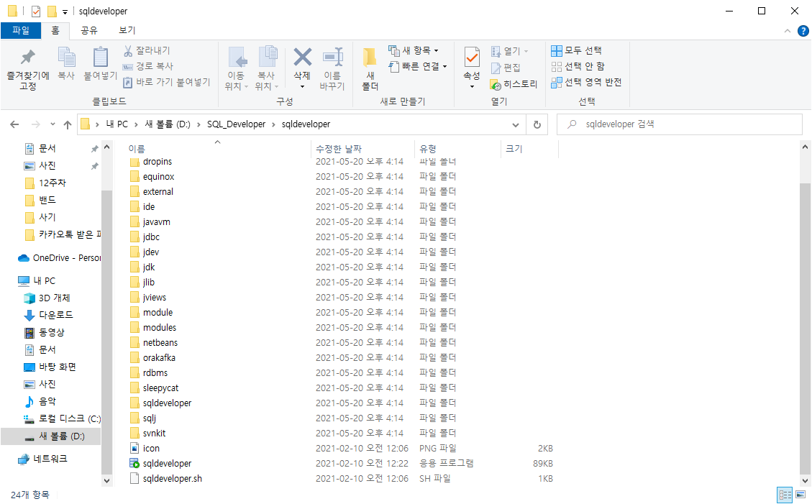Switch to details view icon in status bar
812x504 pixels.
(785, 495)
